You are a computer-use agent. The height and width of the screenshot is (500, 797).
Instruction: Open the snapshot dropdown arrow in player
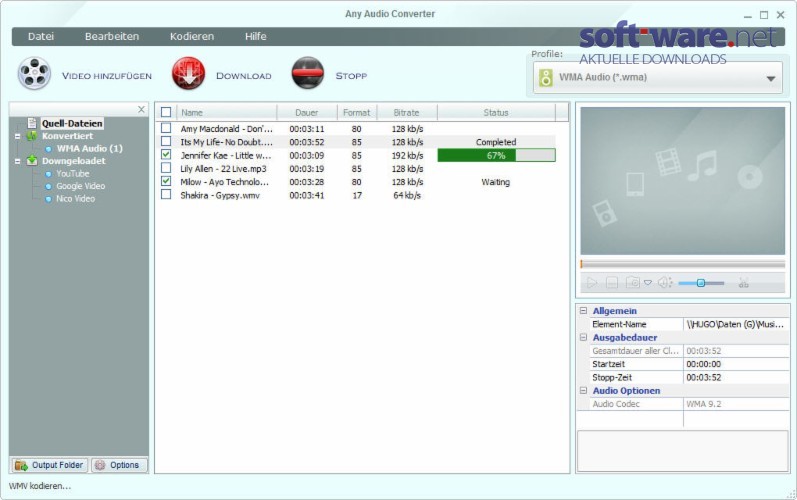[x=648, y=283]
